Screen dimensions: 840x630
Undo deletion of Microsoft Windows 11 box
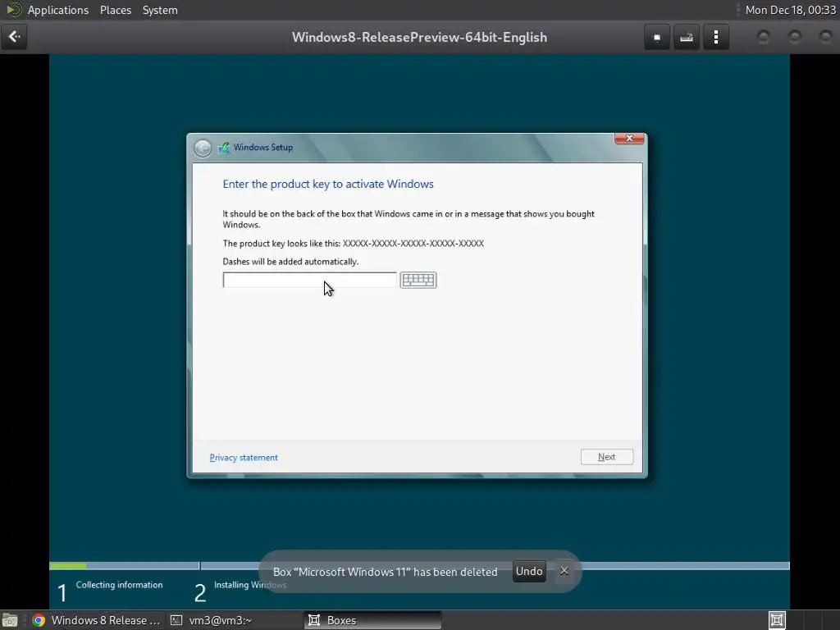coord(529,571)
